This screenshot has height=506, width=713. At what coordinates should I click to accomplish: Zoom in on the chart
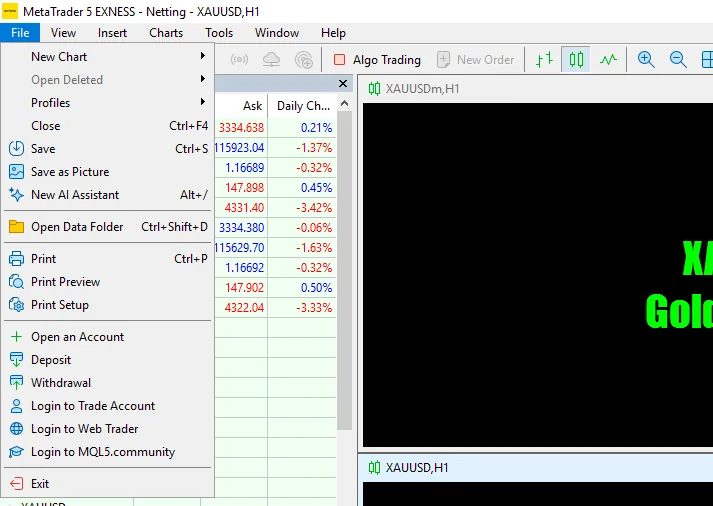coord(646,60)
